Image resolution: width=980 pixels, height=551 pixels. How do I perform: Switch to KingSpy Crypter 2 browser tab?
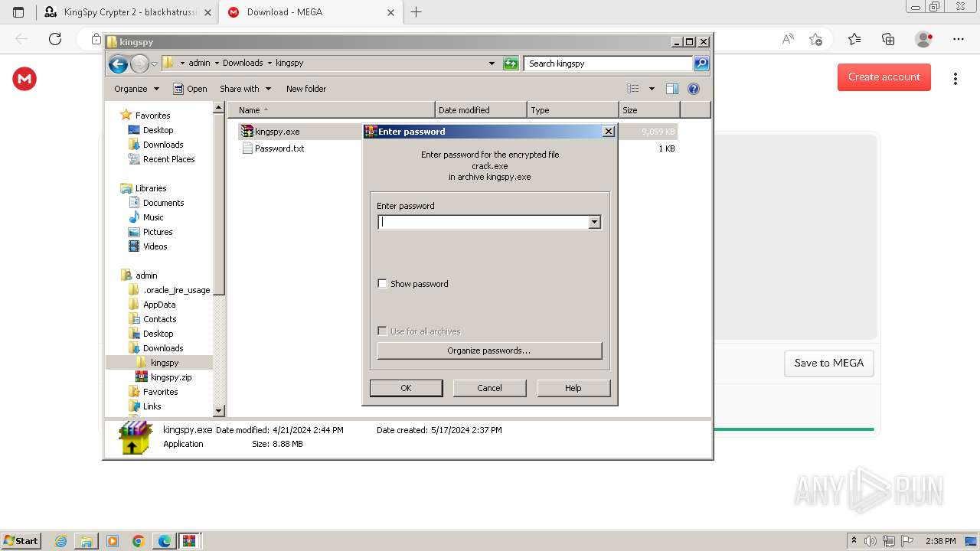coord(127,12)
